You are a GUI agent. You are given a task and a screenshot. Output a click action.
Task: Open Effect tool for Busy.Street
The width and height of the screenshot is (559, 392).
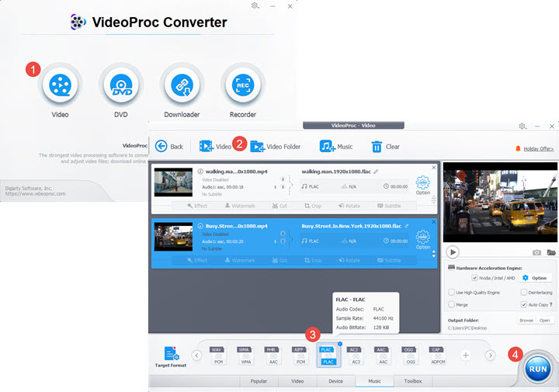197,261
